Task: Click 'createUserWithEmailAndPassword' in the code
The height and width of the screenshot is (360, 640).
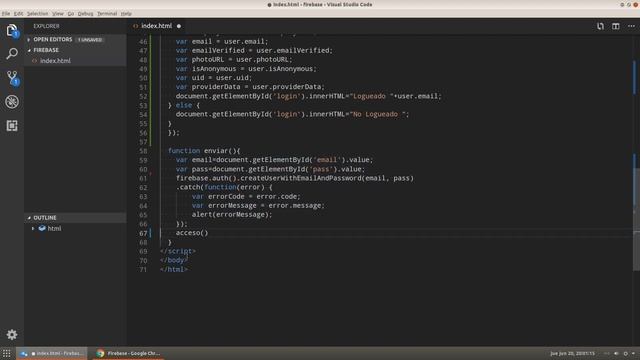Action: pos(301,178)
